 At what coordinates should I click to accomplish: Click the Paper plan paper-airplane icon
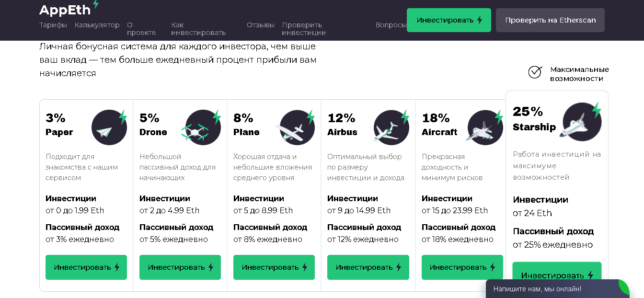pos(109,128)
